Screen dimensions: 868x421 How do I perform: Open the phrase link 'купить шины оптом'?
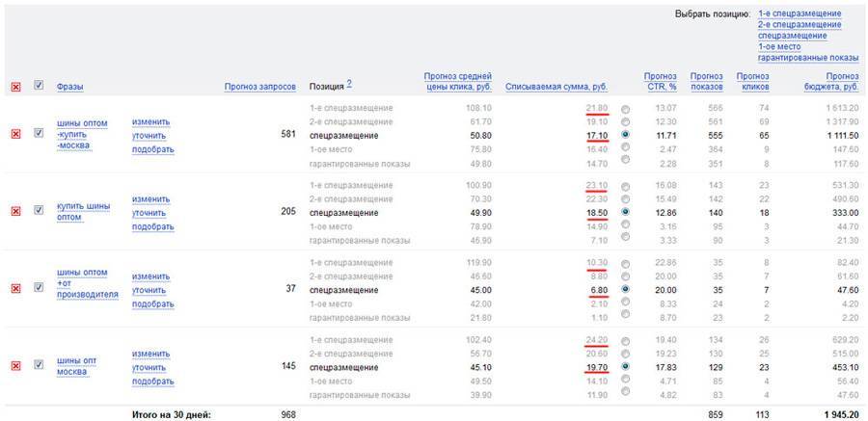click(83, 211)
